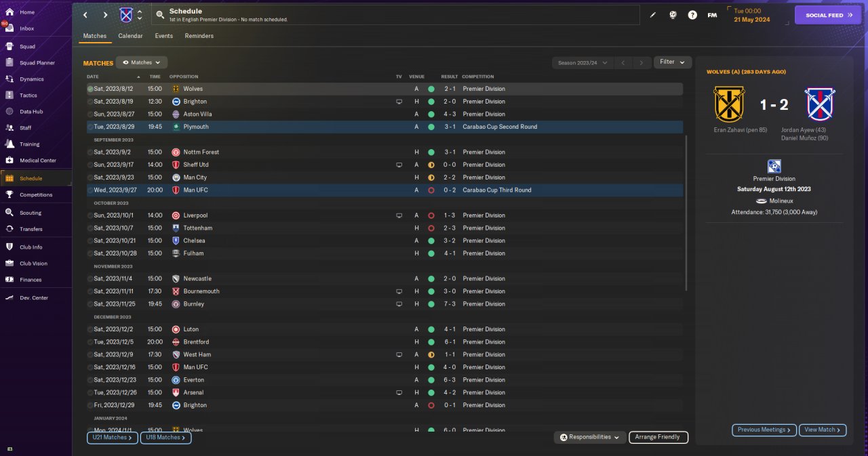
Task: Click Previous Meetings button
Action: pos(764,430)
